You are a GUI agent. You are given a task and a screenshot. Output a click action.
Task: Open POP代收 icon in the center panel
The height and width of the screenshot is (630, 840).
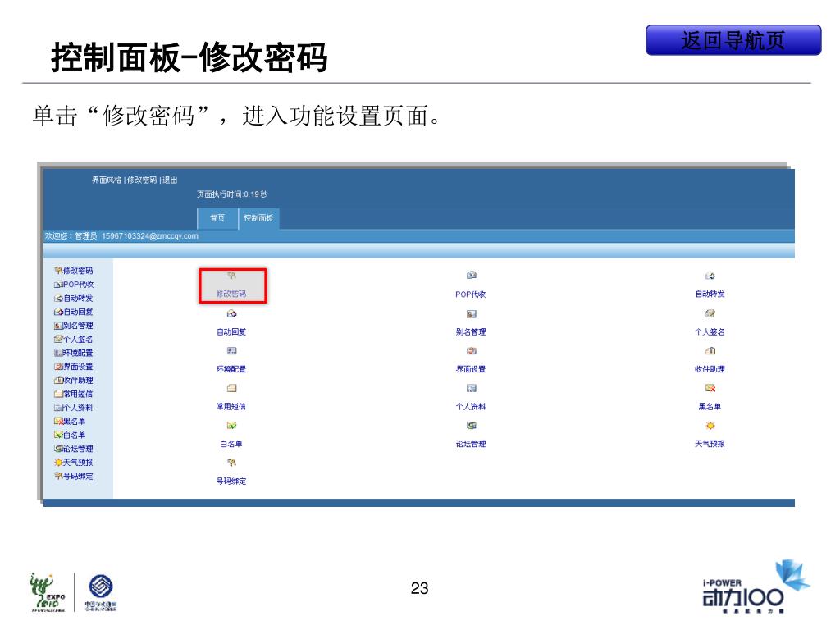pos(472,276)
